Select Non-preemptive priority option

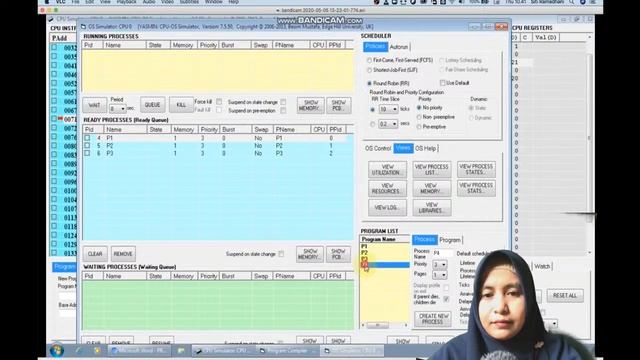click(419, 117)
